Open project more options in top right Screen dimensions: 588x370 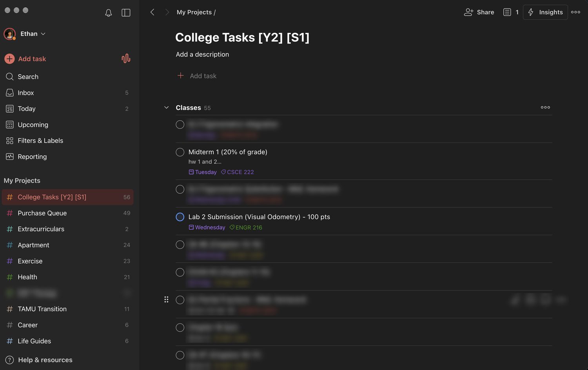[575, 12]
